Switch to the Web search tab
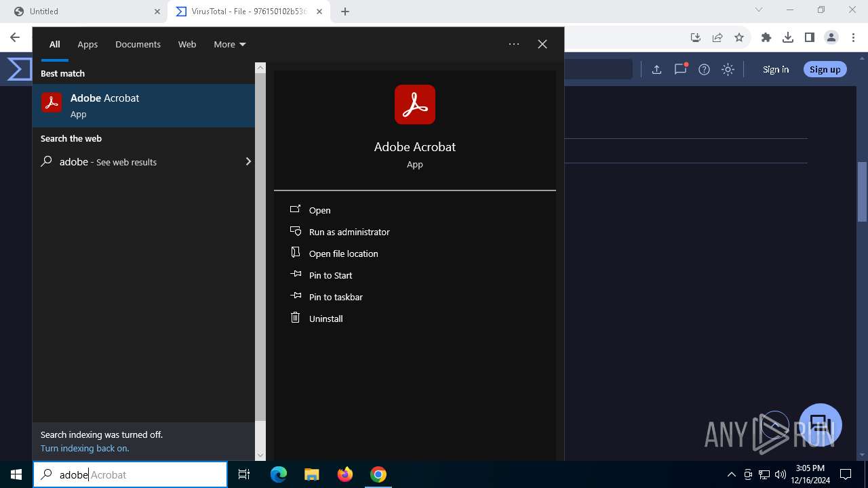This screenshot has width=868, height=488. point(187,44)
